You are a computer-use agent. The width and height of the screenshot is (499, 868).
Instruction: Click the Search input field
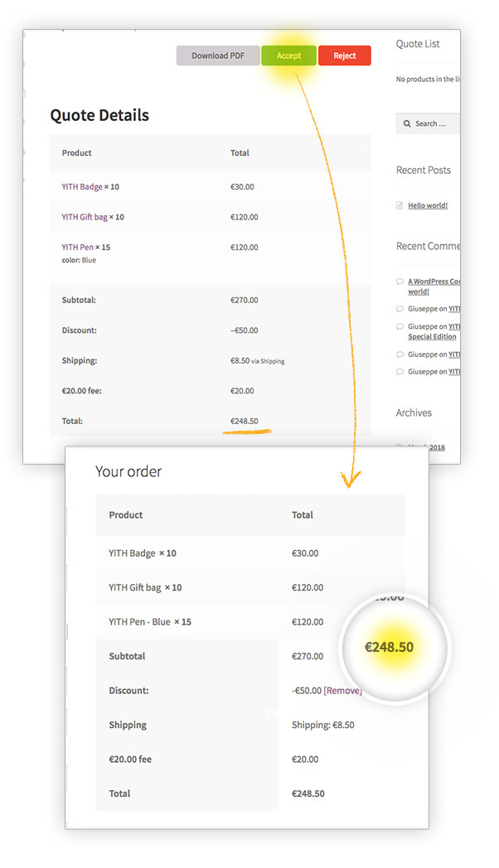point(428,123)
